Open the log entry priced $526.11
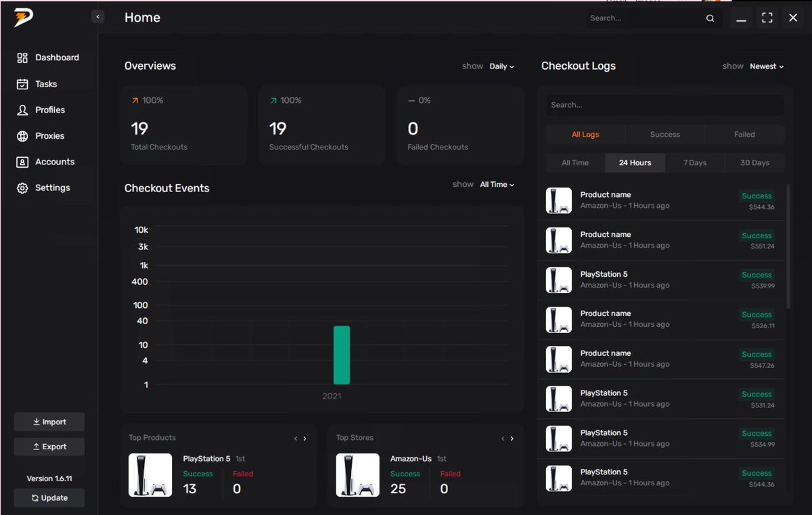Image resolution: width=812 pixels, height=515 pixels. [x=661, y=319]
